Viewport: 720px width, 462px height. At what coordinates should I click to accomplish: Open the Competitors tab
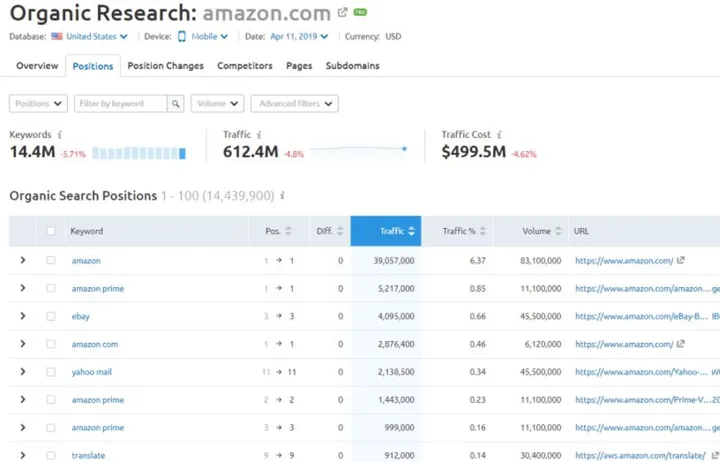coord(245,66)
